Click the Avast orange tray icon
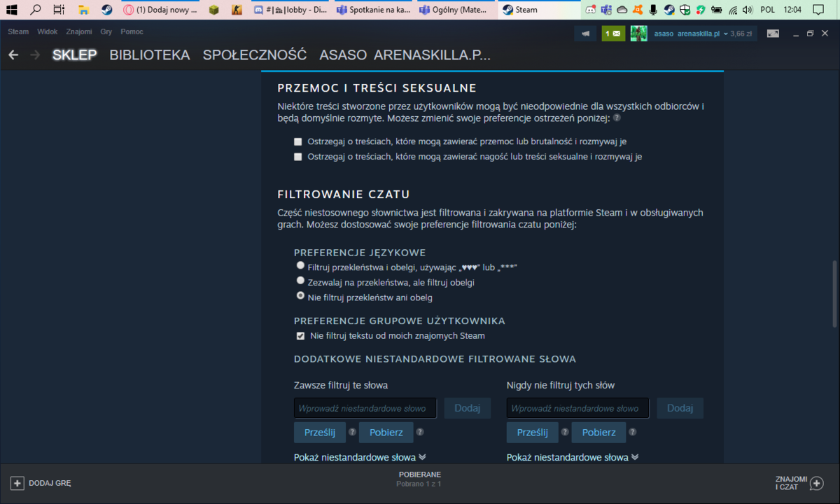 tap(638, 10)
